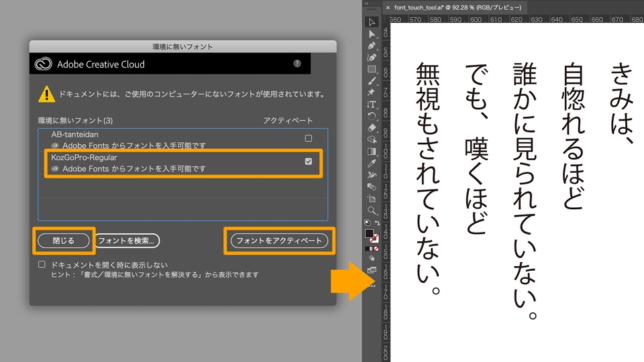
Task: Switch to font_touch_tool.ai document tab
Action: click(458, 7)
